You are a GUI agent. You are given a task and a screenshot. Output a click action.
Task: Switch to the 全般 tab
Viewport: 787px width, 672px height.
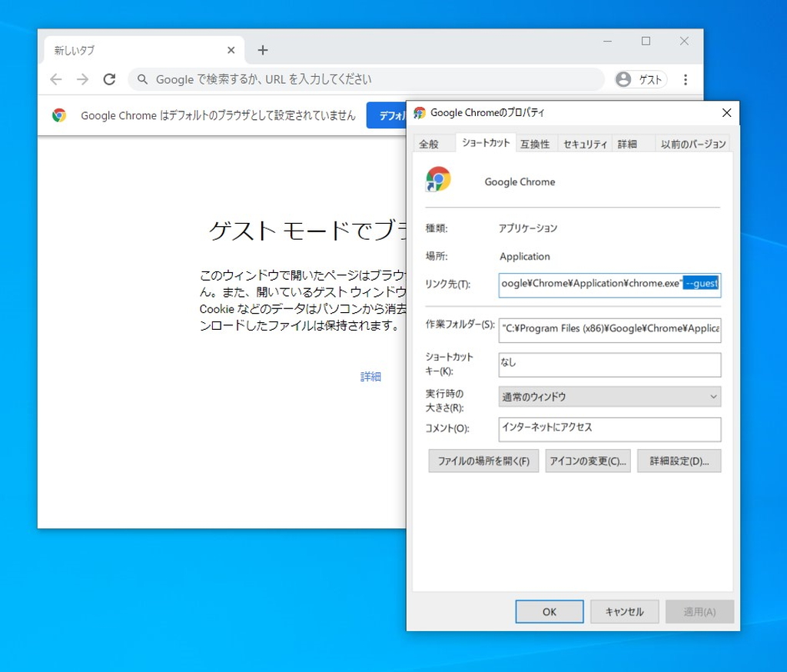point(431,143)
